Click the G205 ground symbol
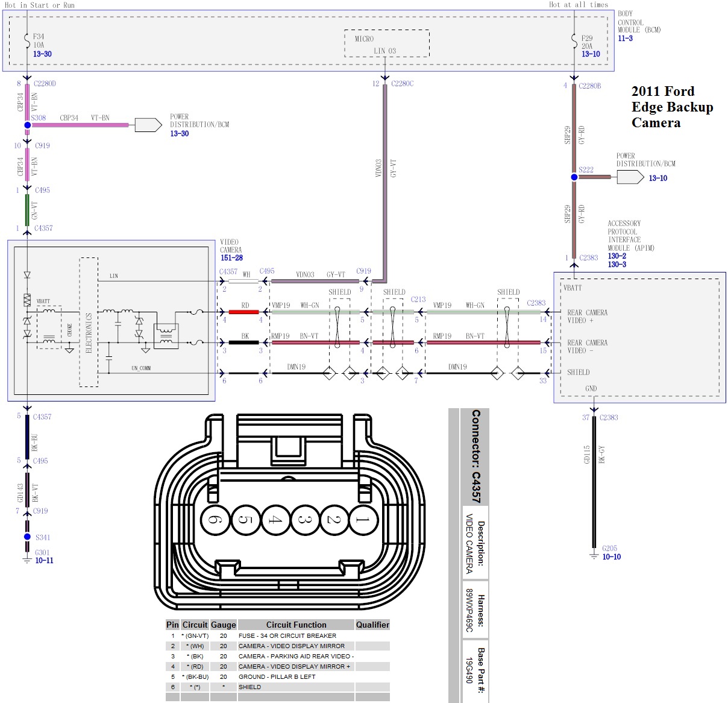This screenshot has width=728, height=703. (594, 555)
